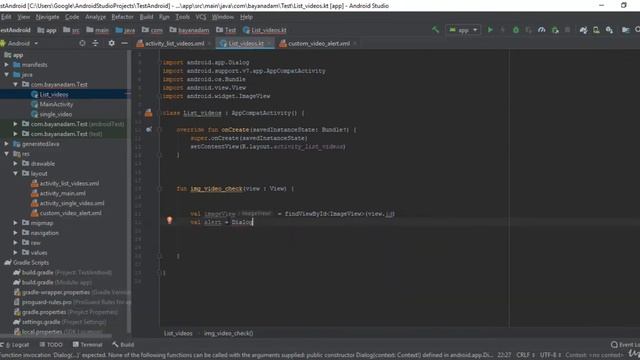Collapse the java folder in project tree
The image size is (640, 360).
[x=7, y=75]
